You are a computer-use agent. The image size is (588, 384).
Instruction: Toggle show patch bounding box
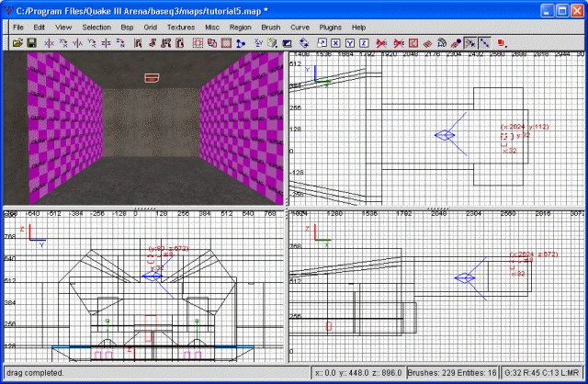coord(413,43)
